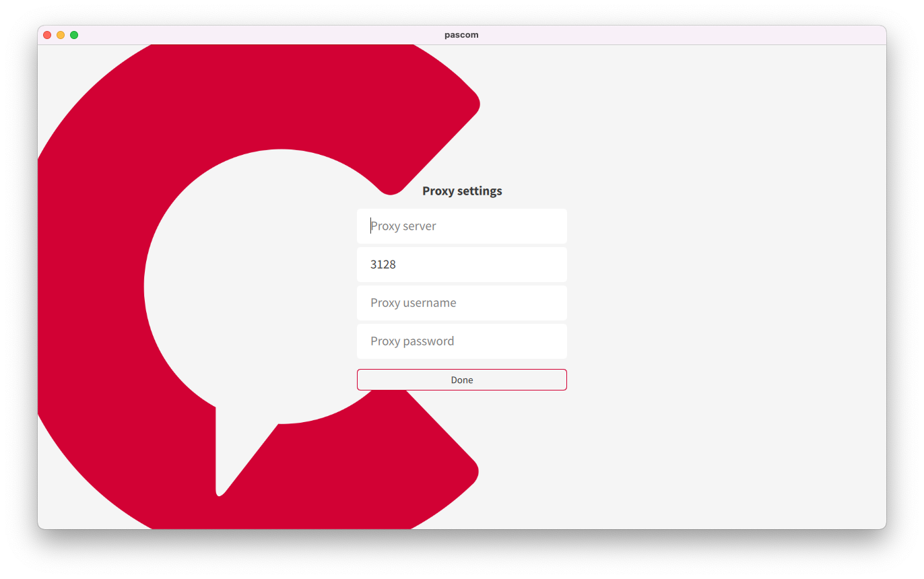Viewport: 924px width, 579px height.
Task: Select the Proxy settings heading text
Action: point(462,191)
